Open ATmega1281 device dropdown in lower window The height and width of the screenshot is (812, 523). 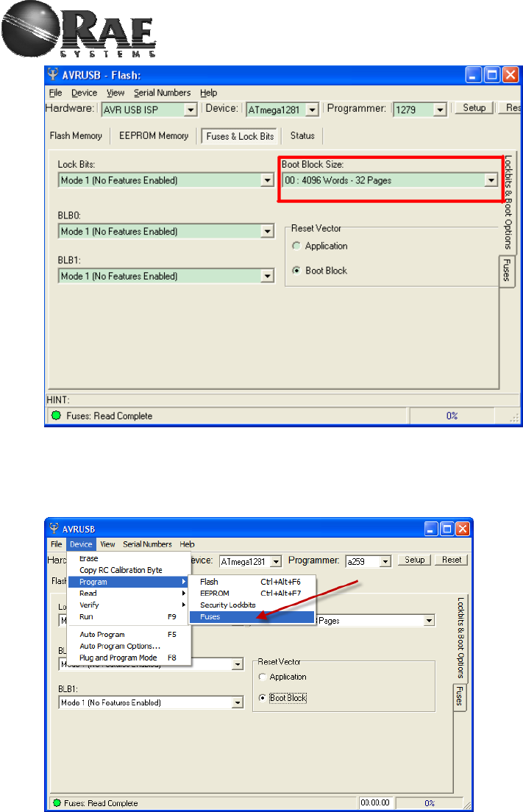276,562
